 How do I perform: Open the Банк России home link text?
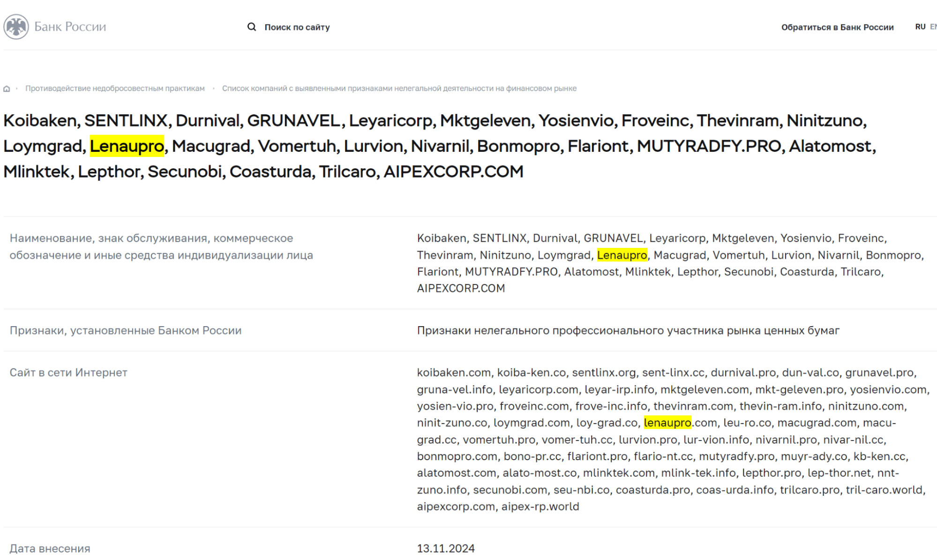(70, 27)
